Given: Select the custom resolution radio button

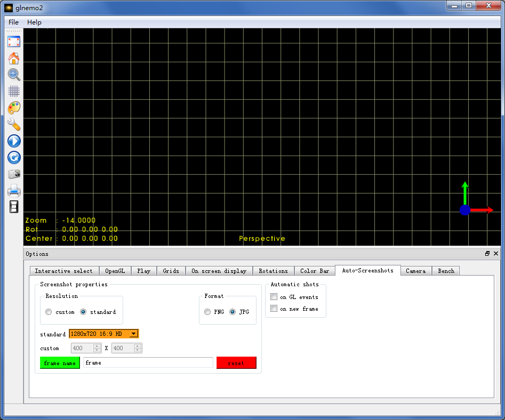Looking at the screenshot, I should pos(49,312).
